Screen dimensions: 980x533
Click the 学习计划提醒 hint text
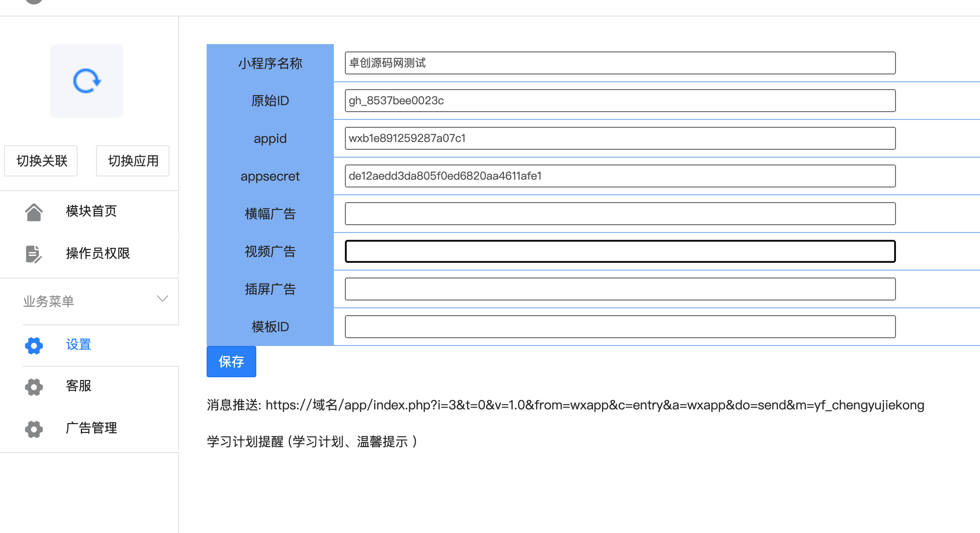[312, 442]
